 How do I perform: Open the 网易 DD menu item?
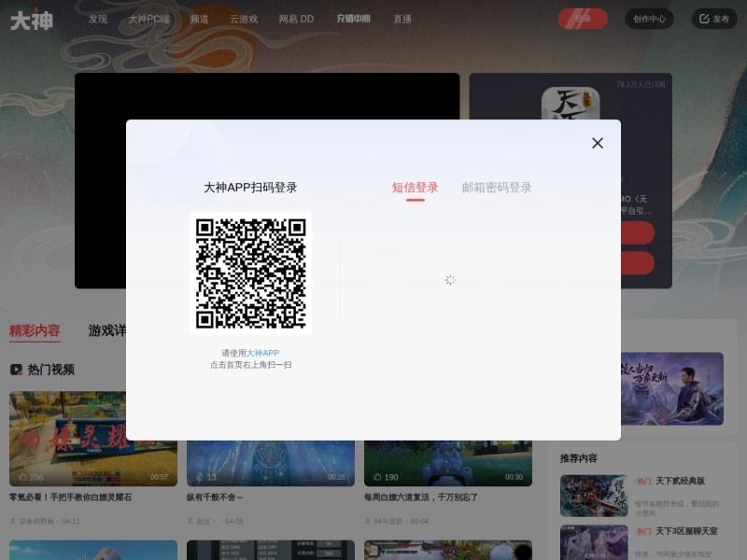pos(296,19)
